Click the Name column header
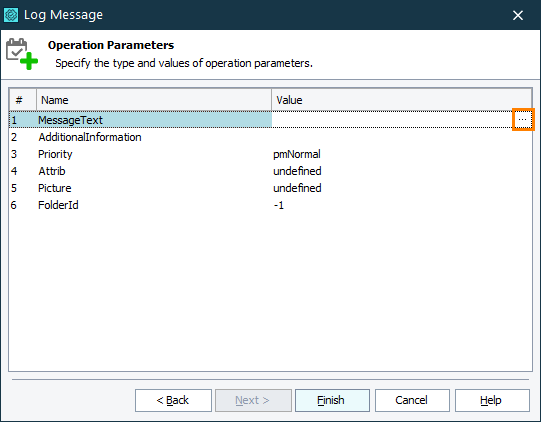 (x=154, y=100)
